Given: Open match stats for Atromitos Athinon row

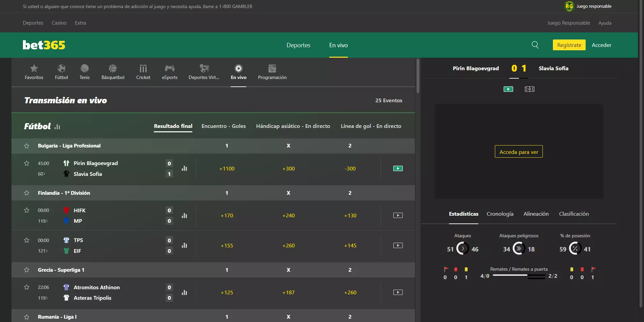Looking at the screenshot, I should coord(184,292).
